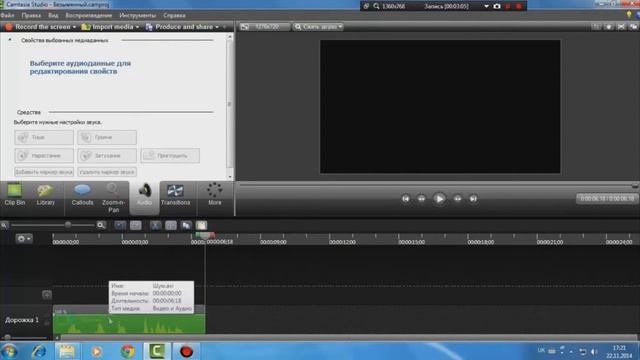Click the remove audio point button
The width and height of the screenshot is (640, 360).
(x=107, y=172)
